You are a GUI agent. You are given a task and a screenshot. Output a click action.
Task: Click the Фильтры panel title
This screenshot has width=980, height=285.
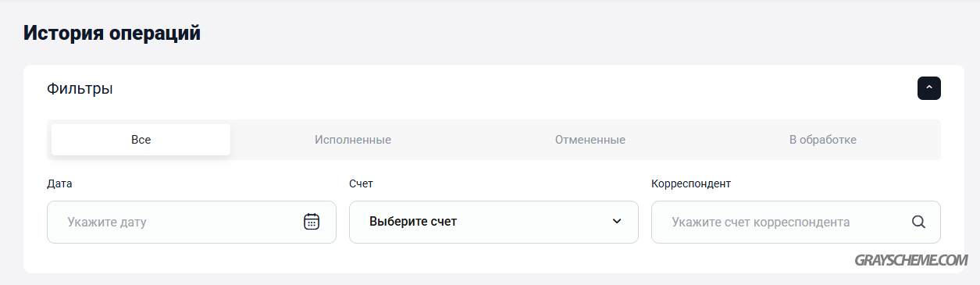pyautogui.click(x=80, y=89)
